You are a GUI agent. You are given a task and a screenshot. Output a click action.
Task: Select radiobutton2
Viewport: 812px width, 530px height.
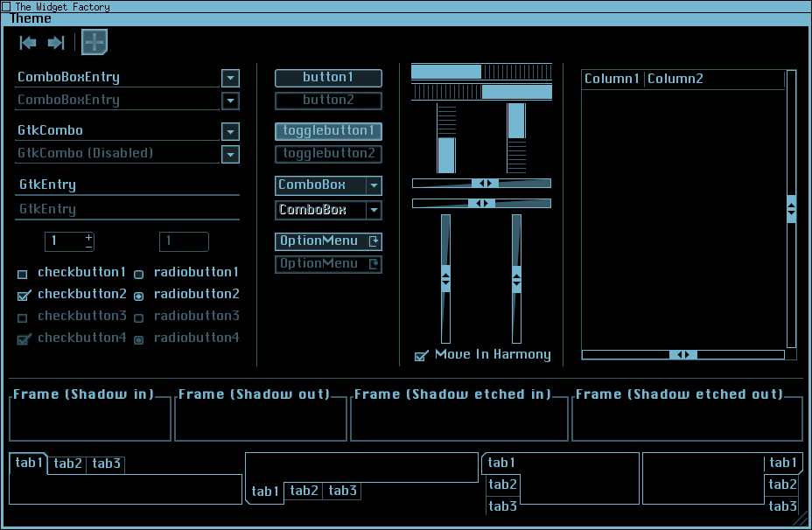pos(138,296)
